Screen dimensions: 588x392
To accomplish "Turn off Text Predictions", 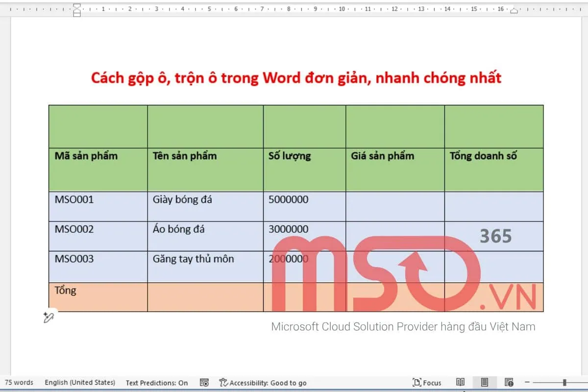I will coord(157,382).
